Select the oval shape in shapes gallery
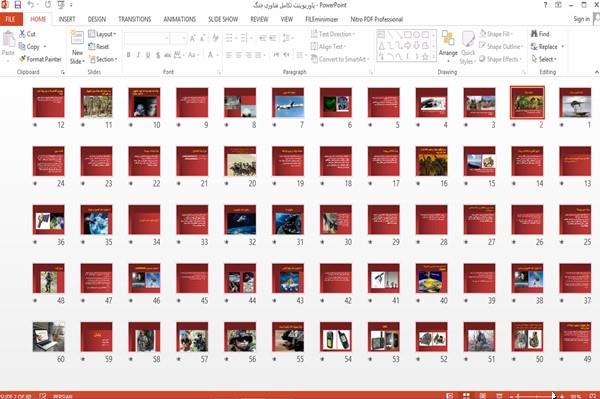Viewport: 600px width, 399px height. (x=416, y=35)
